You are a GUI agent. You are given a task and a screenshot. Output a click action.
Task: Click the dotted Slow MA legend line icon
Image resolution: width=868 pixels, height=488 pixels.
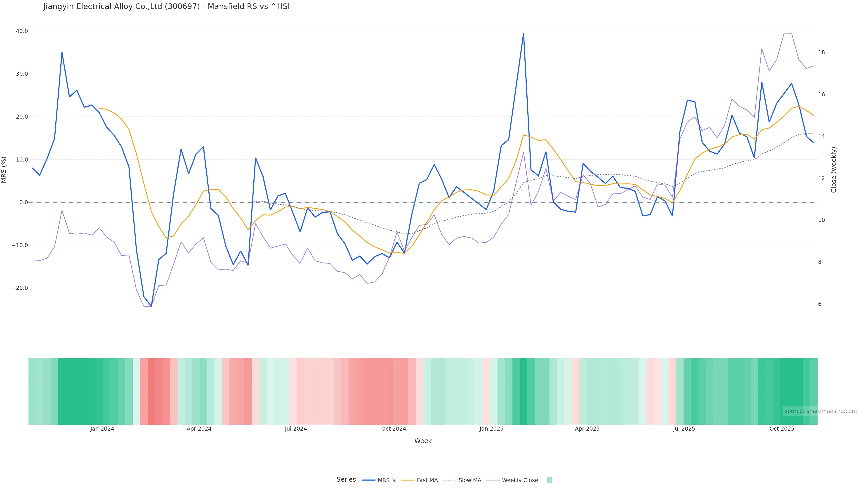click(449, 480)
